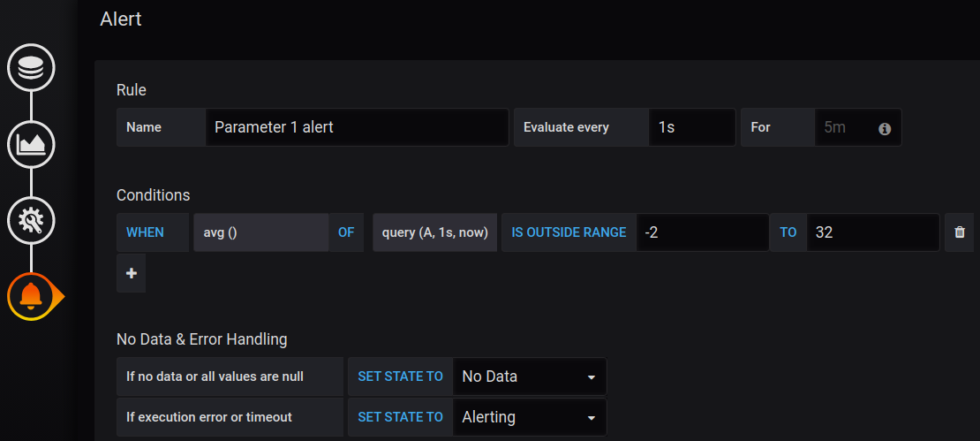The height and width of the screenshot is (441, 980).
Task: Click the upper range value 32 field
Action: 873,232
